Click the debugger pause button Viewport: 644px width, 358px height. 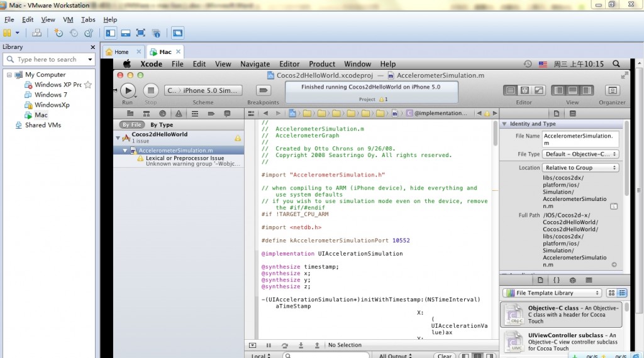click(269, 345)
